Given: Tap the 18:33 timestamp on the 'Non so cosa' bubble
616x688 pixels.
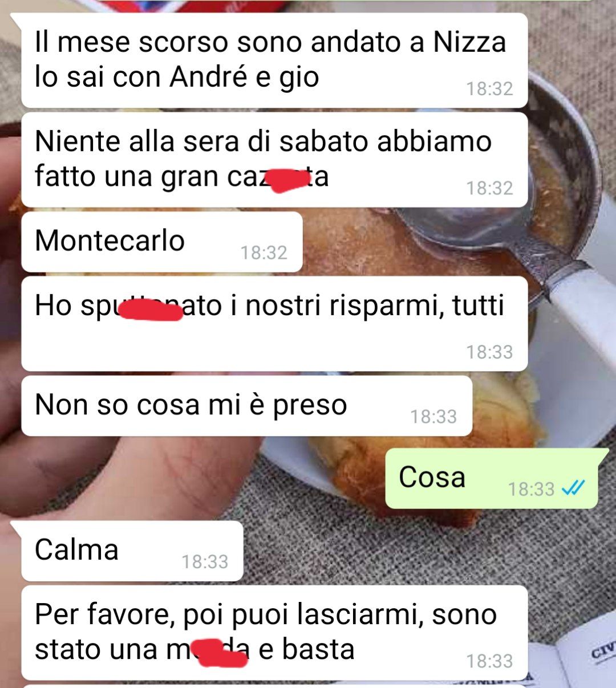Looking at the screenshot, I should 433,417.
